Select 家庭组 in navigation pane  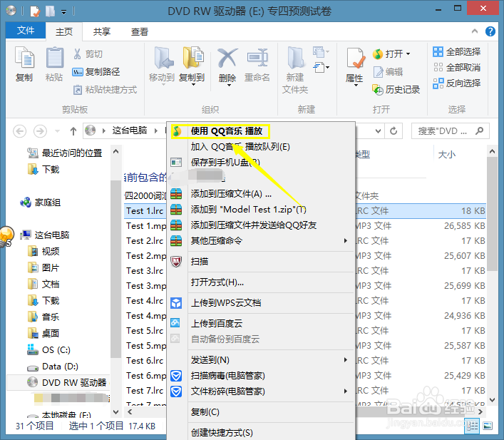(x=41, y=203)
